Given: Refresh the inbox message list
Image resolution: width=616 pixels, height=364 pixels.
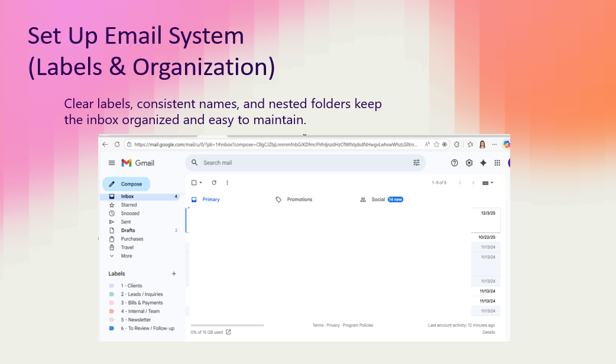Looking at the screenshot, I should click(x=214, y=183).
